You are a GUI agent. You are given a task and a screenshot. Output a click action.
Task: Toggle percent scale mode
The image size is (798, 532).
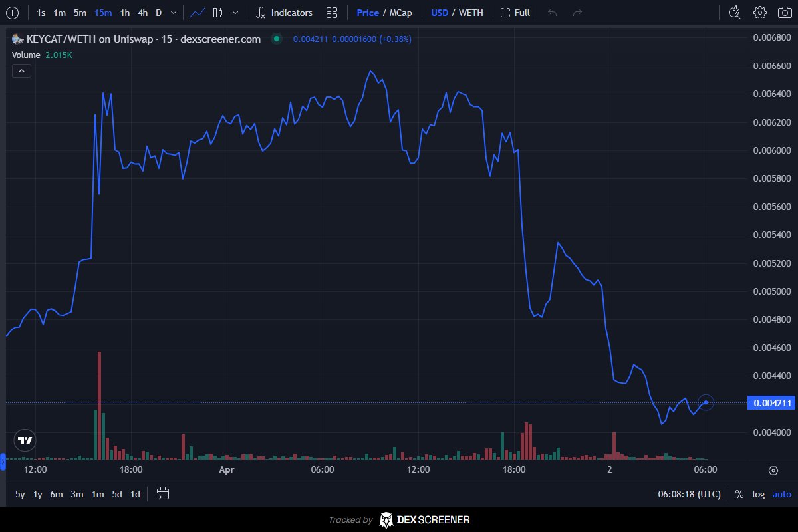point(739,494)
